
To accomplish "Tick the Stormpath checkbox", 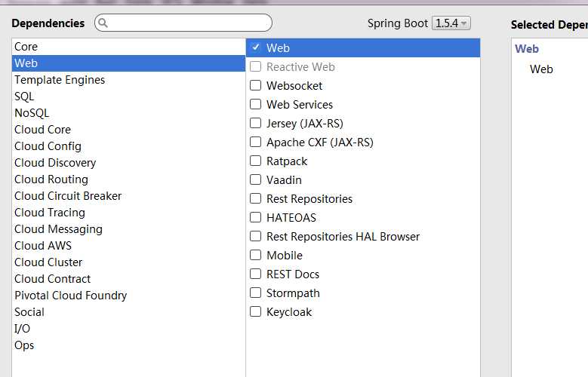I will [255, 293].
